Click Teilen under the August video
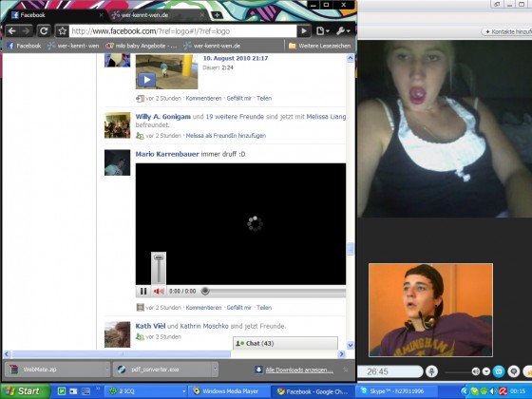Viewport: 532px width, 399px height. 264,98
